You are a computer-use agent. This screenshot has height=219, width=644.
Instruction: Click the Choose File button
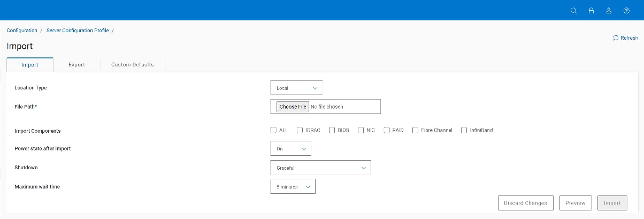[x=293, y=107]
